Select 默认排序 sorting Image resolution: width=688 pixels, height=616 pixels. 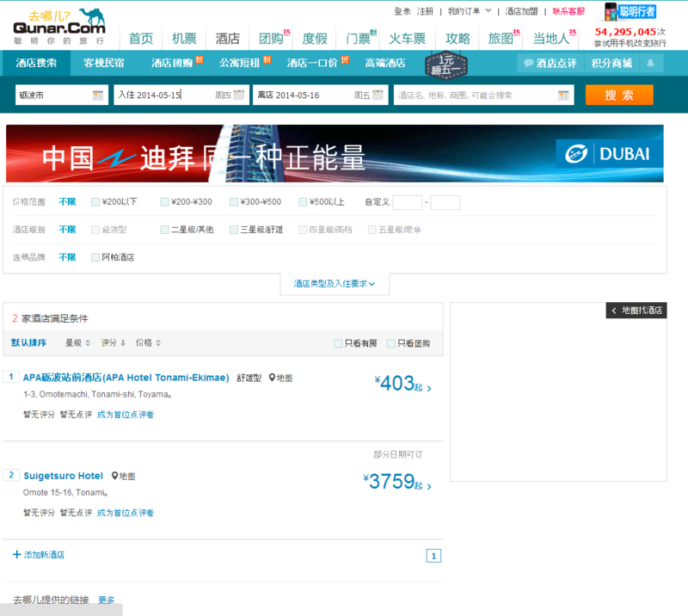pyautogui.click(x=29, y=343)
